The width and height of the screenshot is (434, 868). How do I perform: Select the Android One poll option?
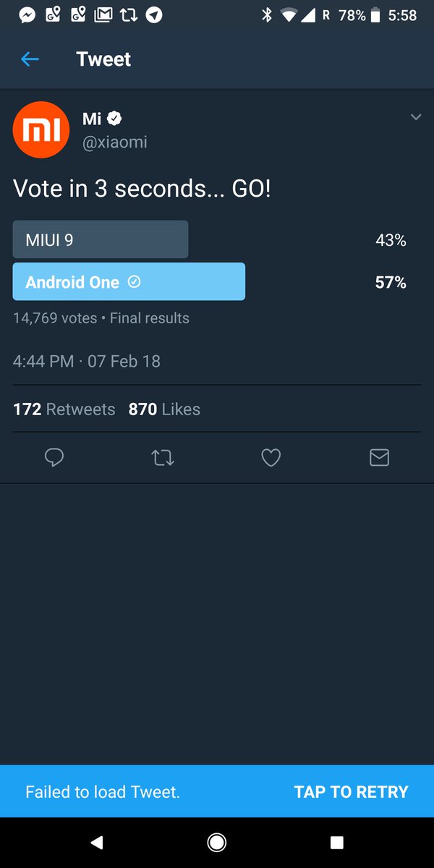click(x=129, y=281)
